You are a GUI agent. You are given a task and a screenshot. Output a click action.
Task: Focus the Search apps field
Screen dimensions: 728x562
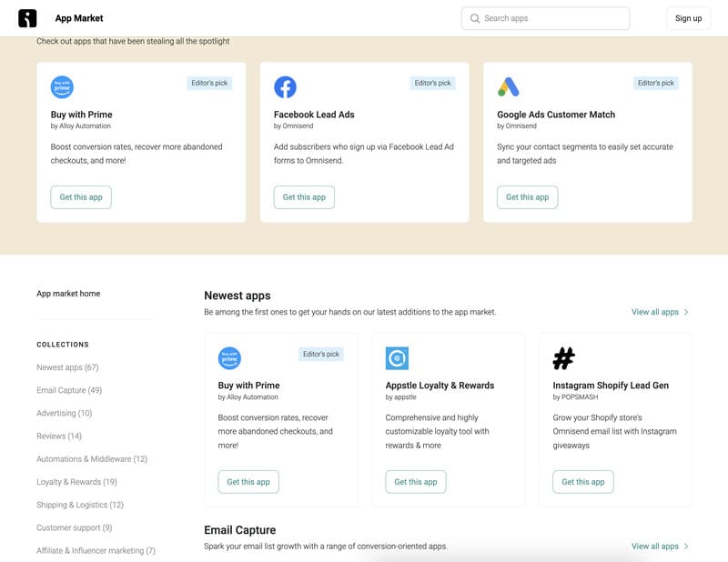[x=545, y=18]
